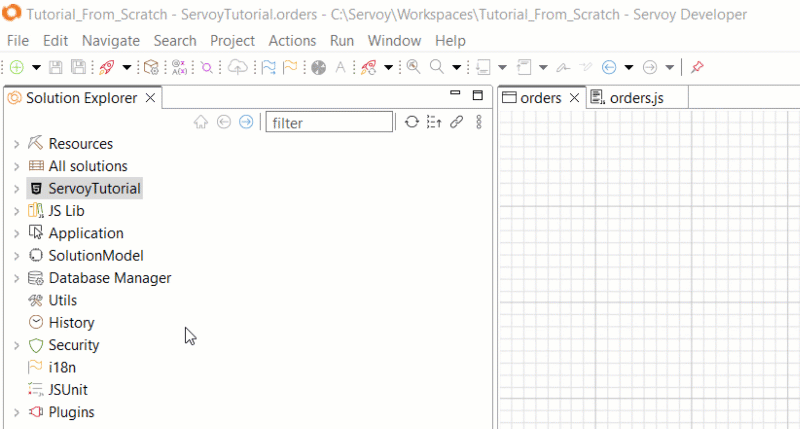
Task: Expand the ServoyTutorial tree node
Action: point(16,189)
